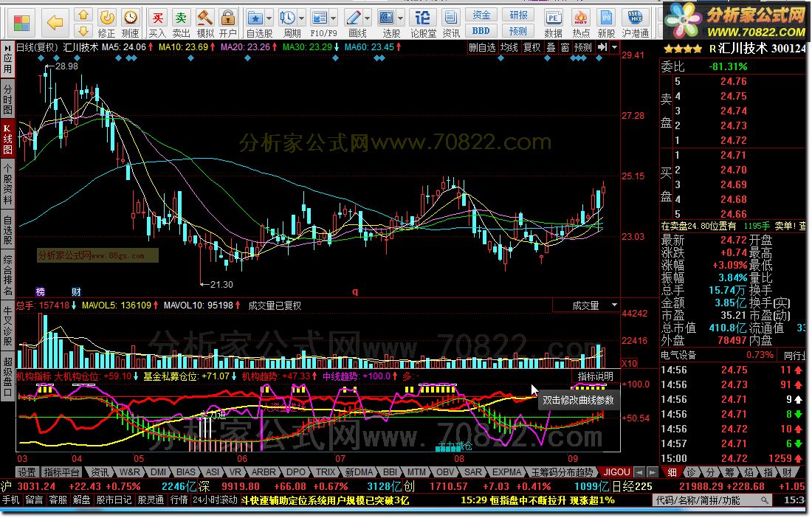
Task: Click the 榜 marker on the chart
Action: click(40, 292)
